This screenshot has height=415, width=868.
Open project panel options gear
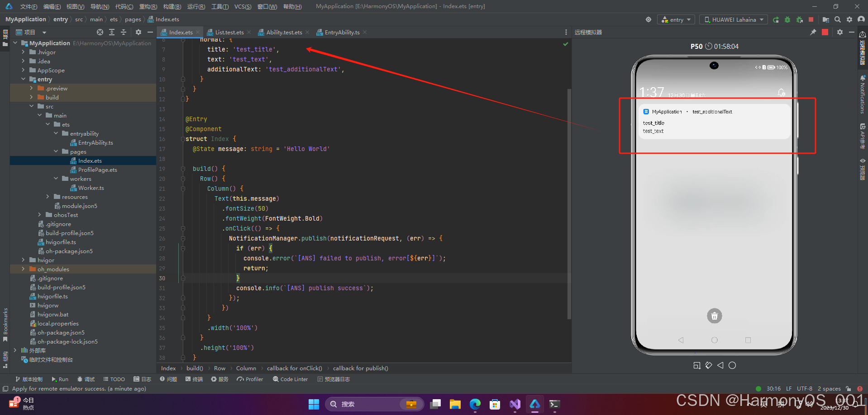point(138,32)
